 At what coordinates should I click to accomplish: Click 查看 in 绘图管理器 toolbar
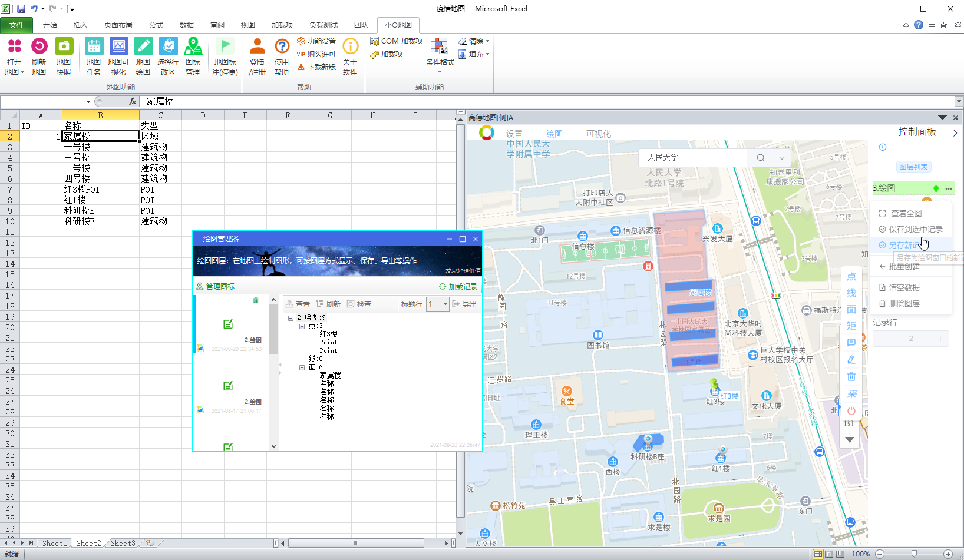(x=298, y=304)
